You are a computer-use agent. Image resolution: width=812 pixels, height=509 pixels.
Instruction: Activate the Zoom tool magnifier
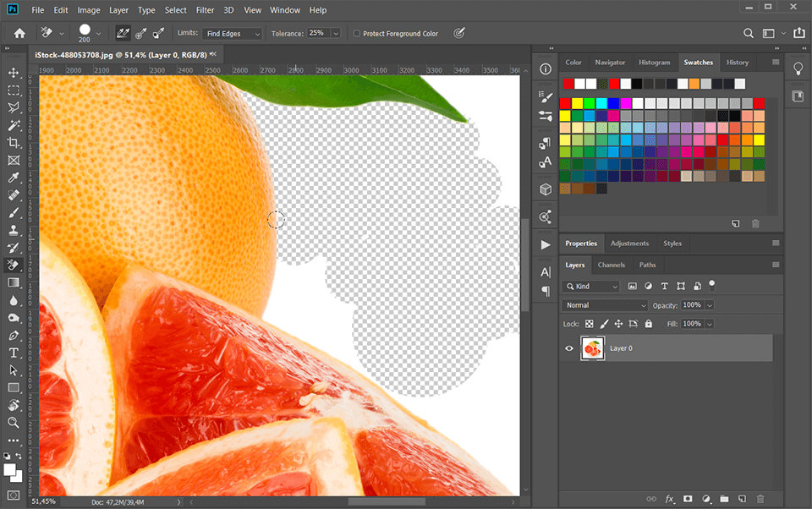pos(14,422)
